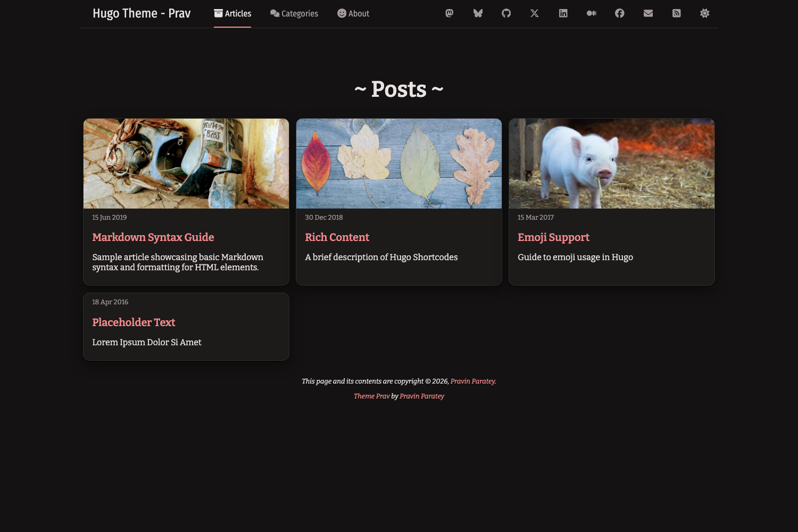798x532 pixels.
Task: Click the scooter thumbnail image
Action: pos(186,163)
